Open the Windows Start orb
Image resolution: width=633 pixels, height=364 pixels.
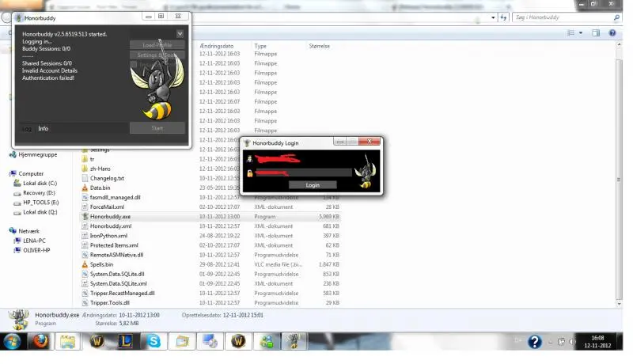(12, 341)
